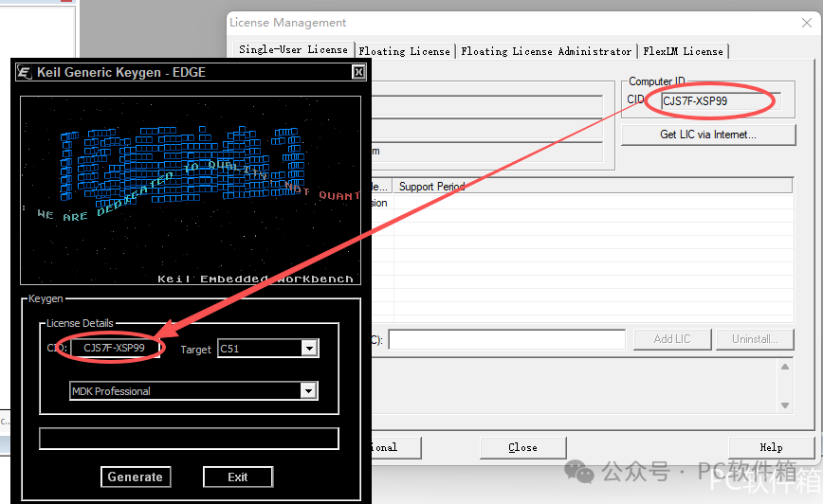The image size is (823, 504).
Task: Click the Uninstall button
Action: 755,339
